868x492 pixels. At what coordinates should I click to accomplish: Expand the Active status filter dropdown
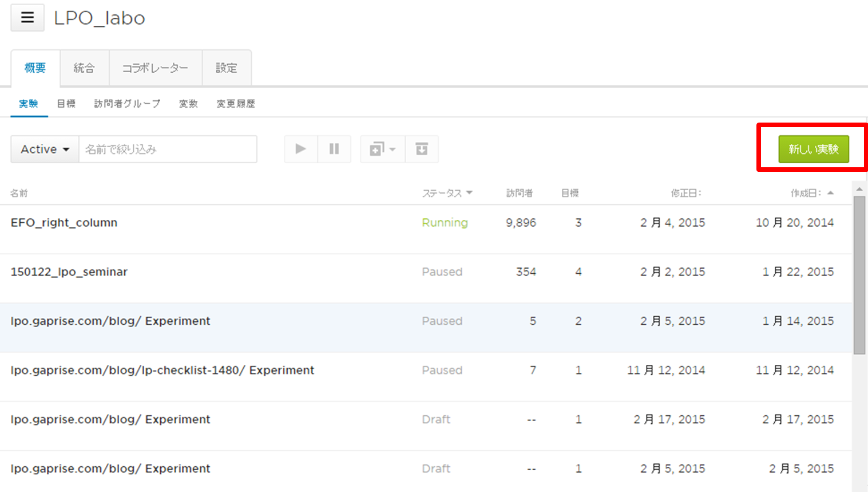(x=45, y=149)
